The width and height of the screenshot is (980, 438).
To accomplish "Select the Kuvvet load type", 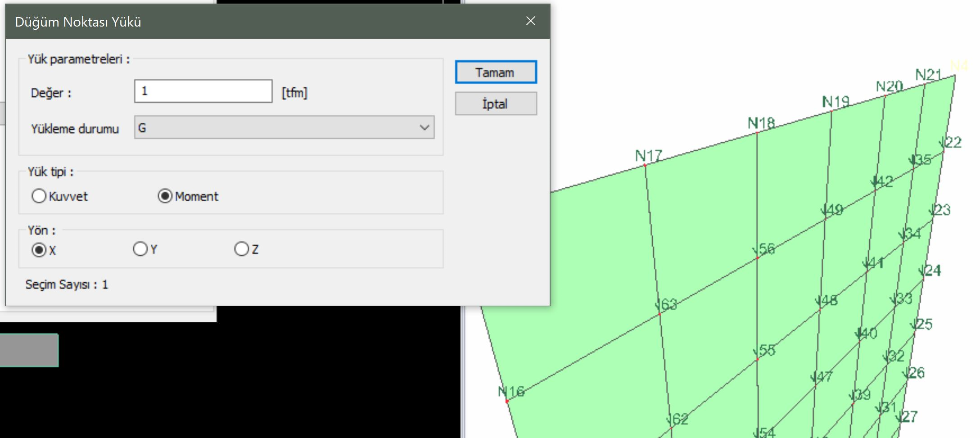I will tap(39, 196).
